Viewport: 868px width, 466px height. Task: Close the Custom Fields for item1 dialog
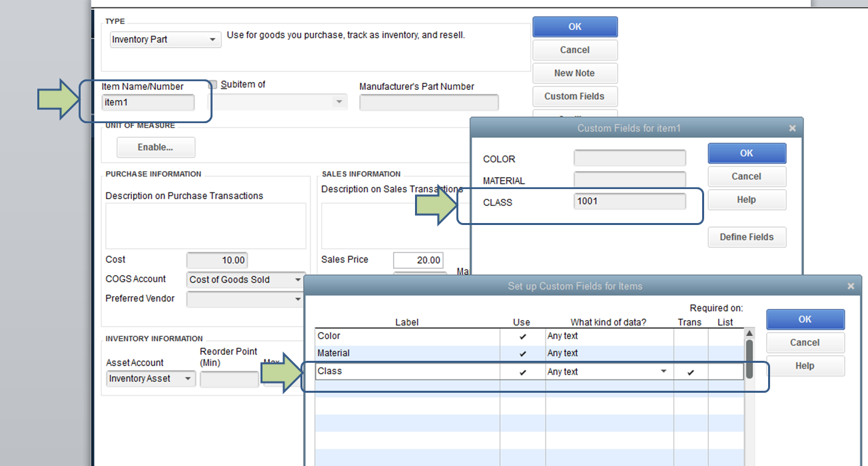pos(792,128)
